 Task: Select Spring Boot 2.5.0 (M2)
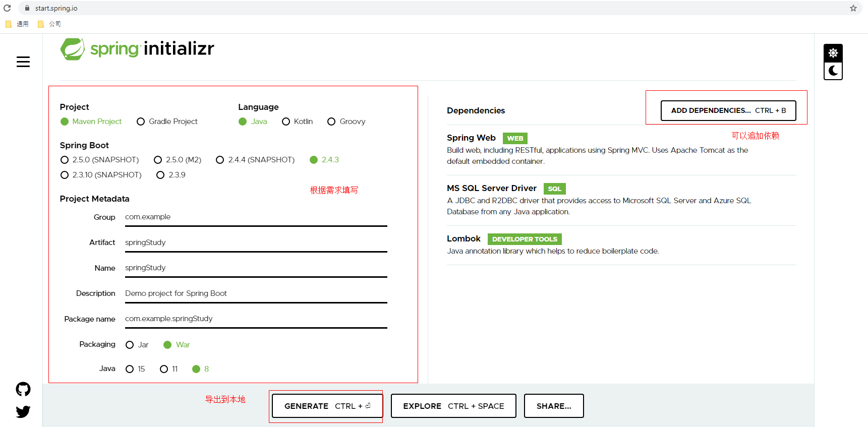(x=178, y=160)
